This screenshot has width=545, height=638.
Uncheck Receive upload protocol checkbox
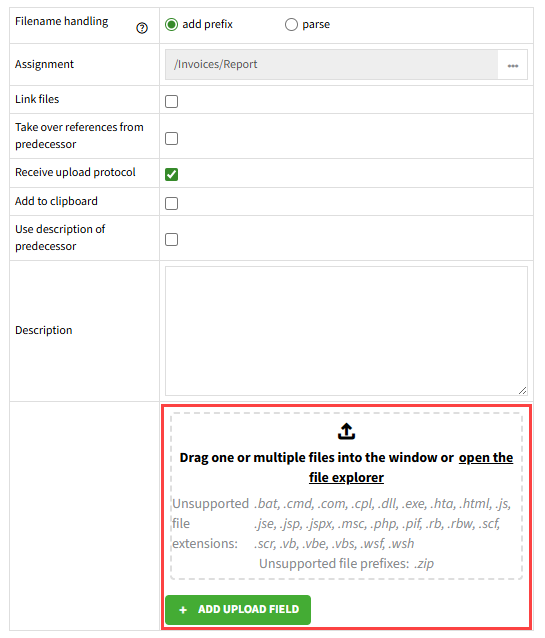tap(171, 174)
